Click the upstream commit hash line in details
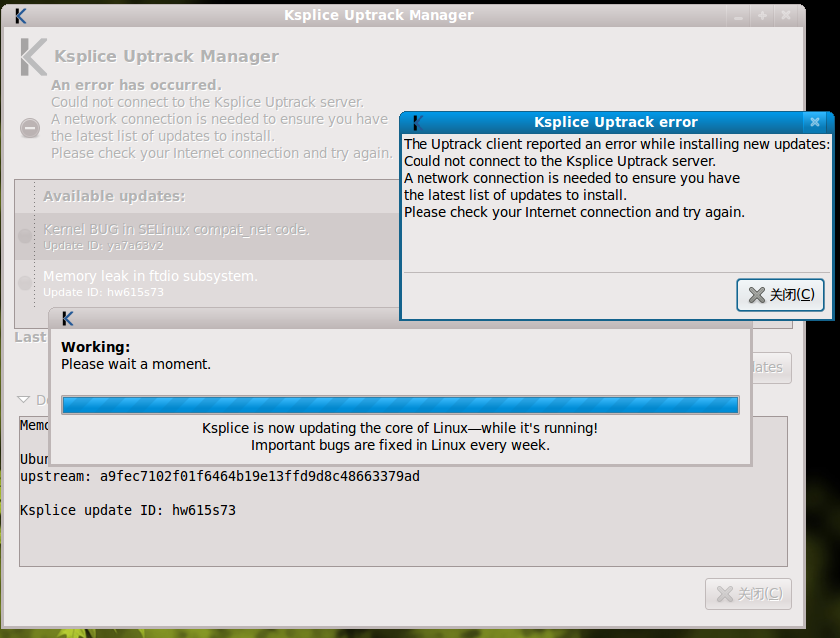Viewport: 840px width, 638px height. click(220, 476)
